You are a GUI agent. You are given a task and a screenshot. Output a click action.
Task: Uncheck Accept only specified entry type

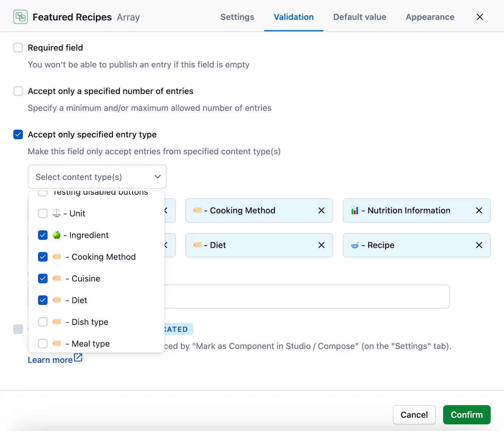point(18,134)
